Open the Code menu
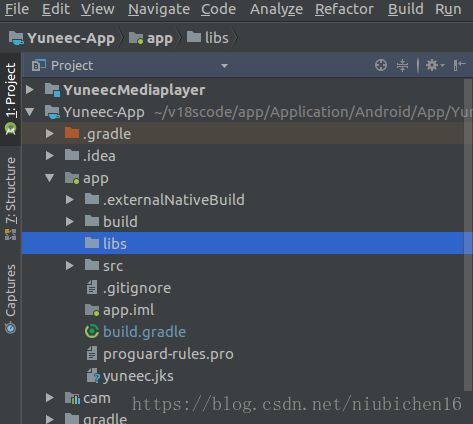473x424 pixels. coord(218,9)
